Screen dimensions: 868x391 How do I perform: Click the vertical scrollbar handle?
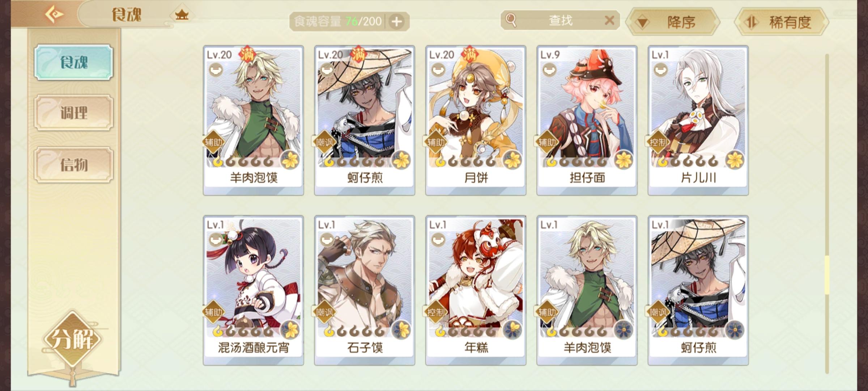(x=827, y=275)
